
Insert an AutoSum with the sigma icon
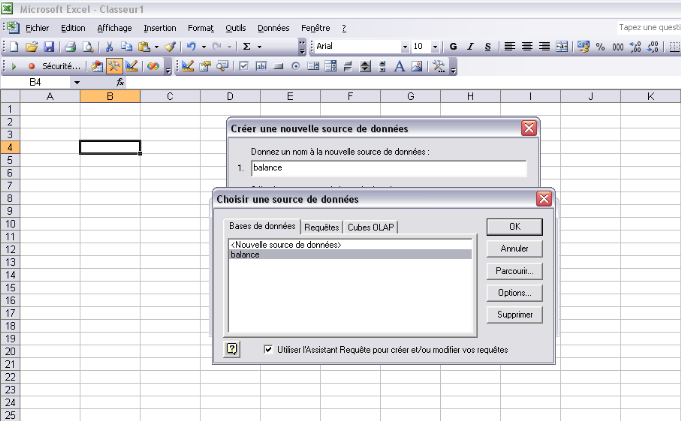point(247,46)
